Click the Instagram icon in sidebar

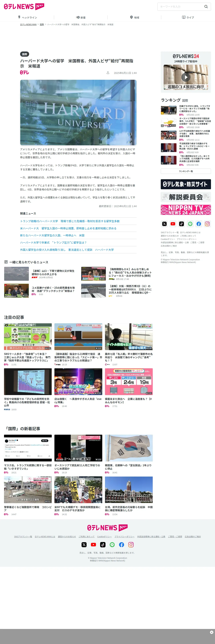tap(207, 224)
